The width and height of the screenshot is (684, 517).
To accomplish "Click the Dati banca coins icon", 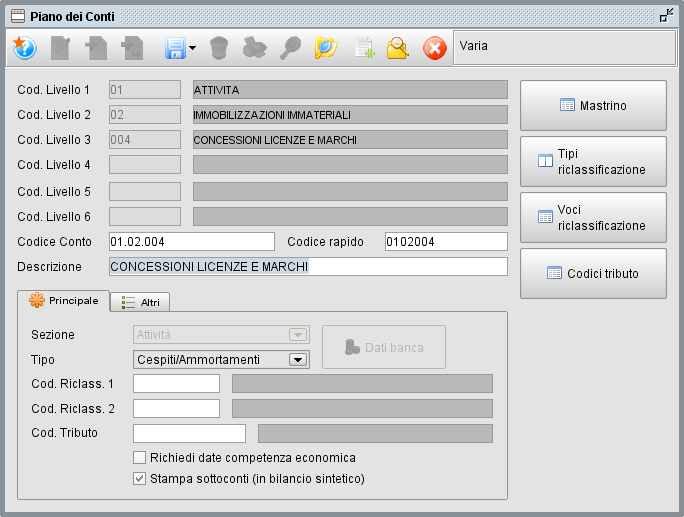I will point(352,347).
